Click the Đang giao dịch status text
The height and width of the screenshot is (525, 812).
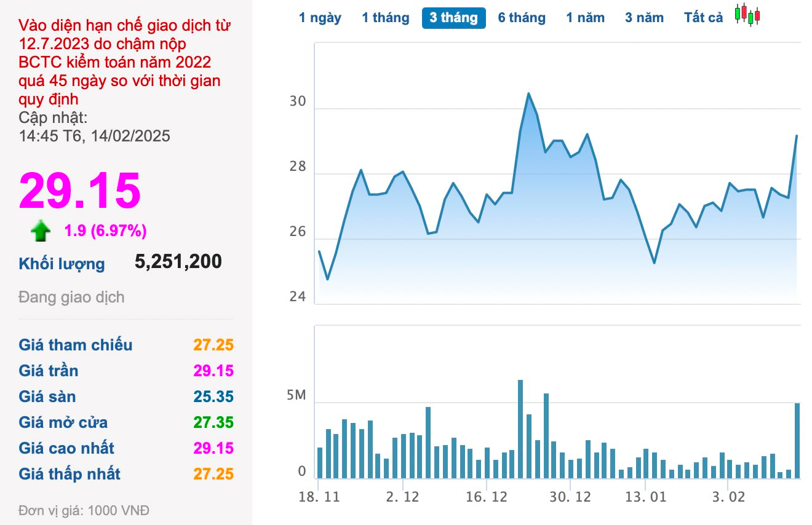[x=71, y=298]
